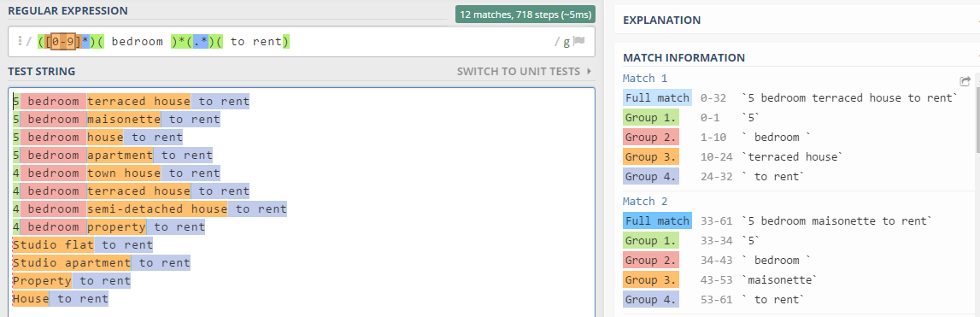The image size is (980, 317).
Task: Click Match 1 'Group 2.' red label
Action: 650,137
